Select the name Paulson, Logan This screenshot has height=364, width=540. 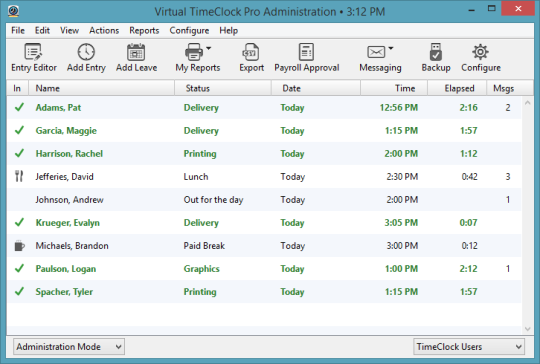(x=66, y=269)
